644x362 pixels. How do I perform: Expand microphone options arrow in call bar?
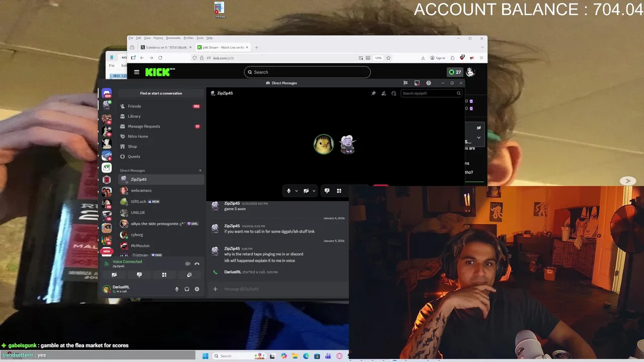[x=296, y=191]
